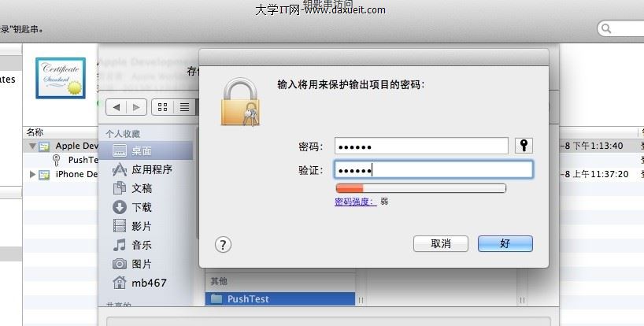The height and width of the screenshot is (326, 644).
Task: Switch to list view
Action: coord(184,107)
